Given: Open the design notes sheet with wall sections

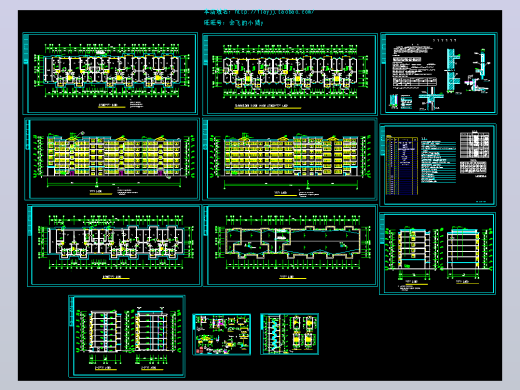Looking at the screenshot, I should [x=439, y=73].
